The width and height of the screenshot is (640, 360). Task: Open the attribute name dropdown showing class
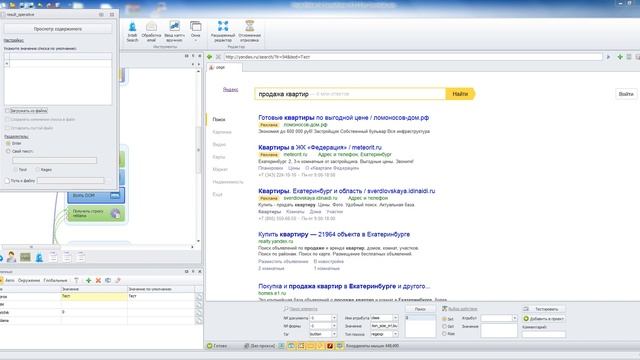(395, 318)
